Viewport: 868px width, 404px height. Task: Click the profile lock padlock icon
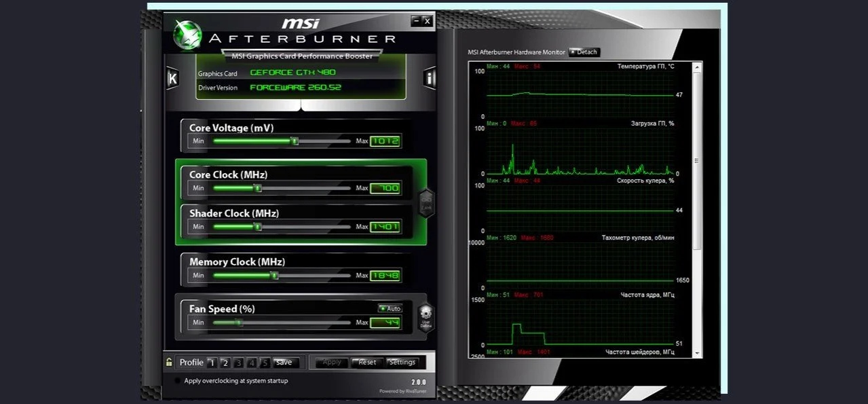tap(169, 362)
